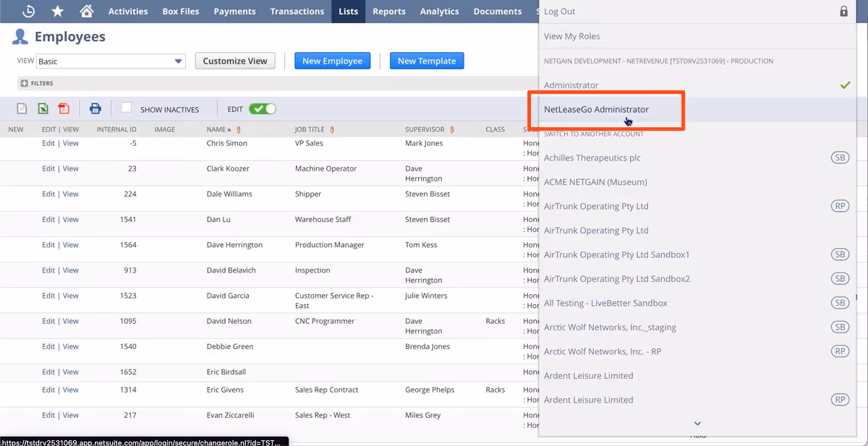Click the lock icon near Log Out
This screenshot has height=446, width=868.
[x=843, y=12]
